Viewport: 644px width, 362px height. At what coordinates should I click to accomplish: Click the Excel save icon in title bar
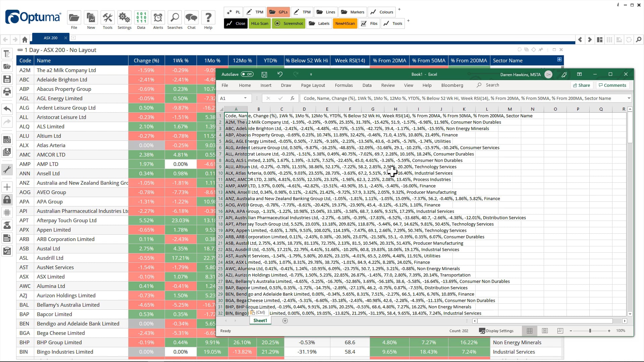tap(264, 74)
